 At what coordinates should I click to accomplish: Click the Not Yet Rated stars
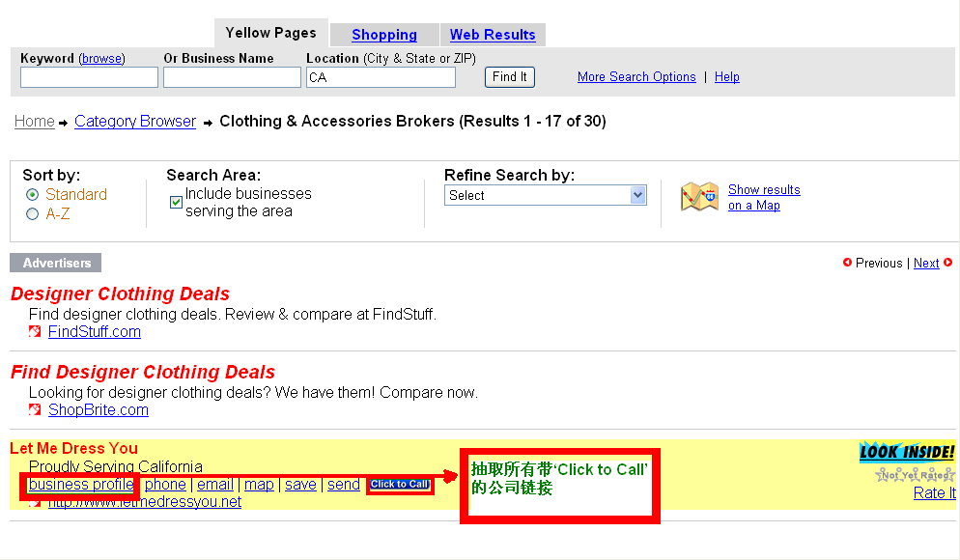click(x=915, y=474)
